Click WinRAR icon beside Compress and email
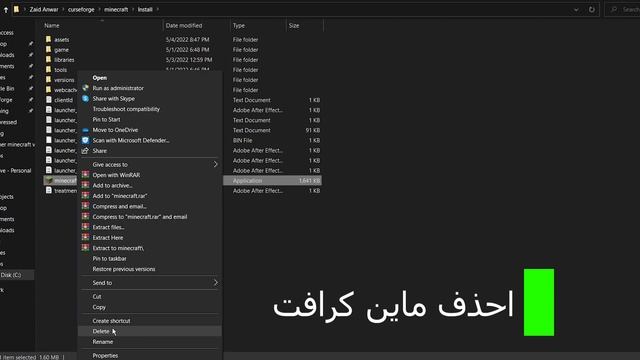The image size is (640, 360). 85,206
